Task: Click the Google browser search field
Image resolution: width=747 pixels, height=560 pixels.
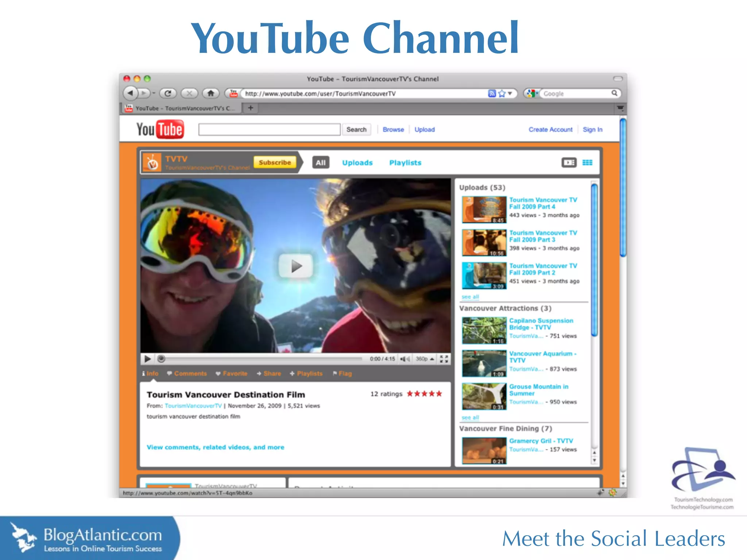Action: 576,93
